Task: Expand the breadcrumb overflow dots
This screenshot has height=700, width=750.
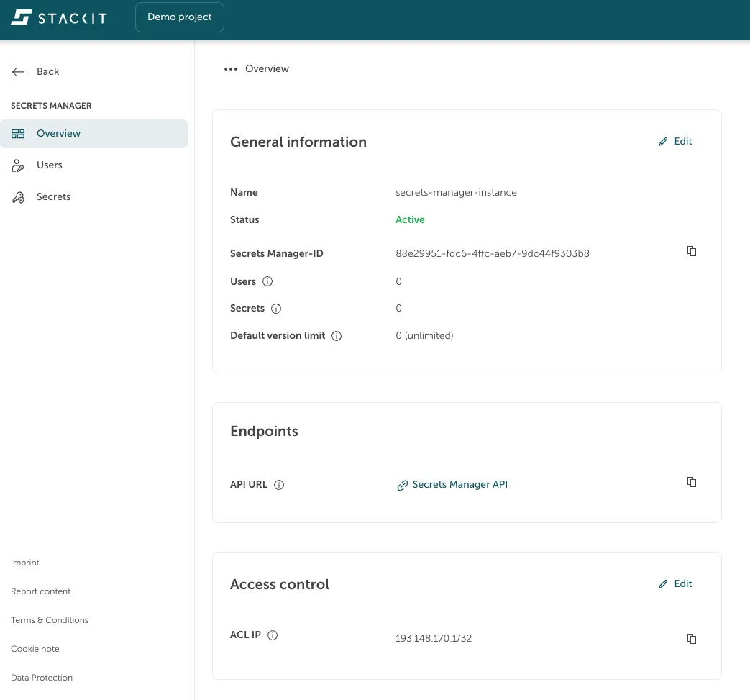Action: 230,68
